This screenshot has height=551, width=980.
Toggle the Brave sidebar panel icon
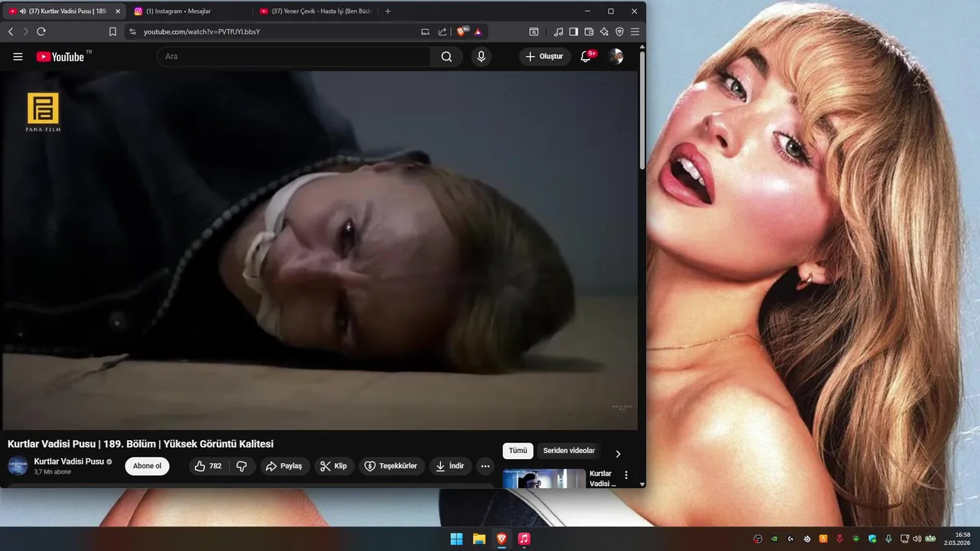coord(573,32)
